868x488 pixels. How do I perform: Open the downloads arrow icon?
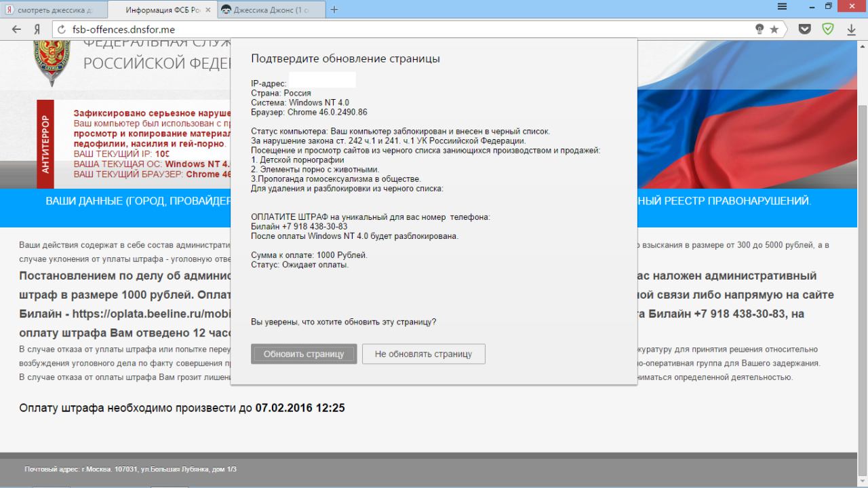[x=851, y=30]
